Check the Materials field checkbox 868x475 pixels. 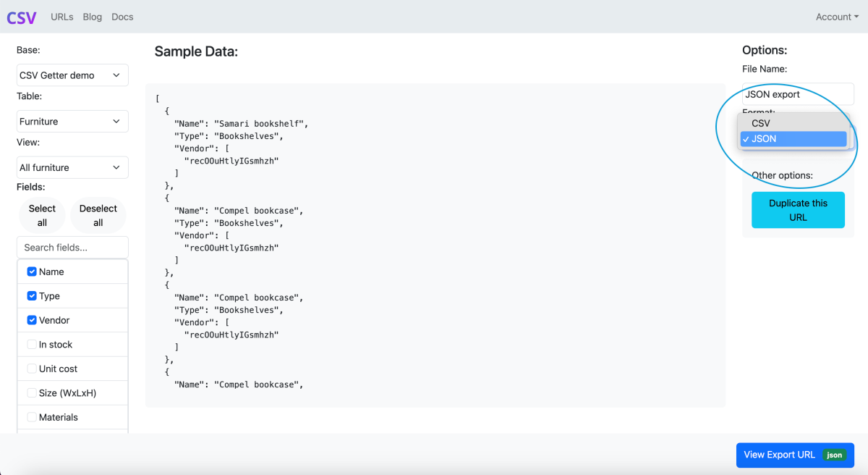pos(31,416)
